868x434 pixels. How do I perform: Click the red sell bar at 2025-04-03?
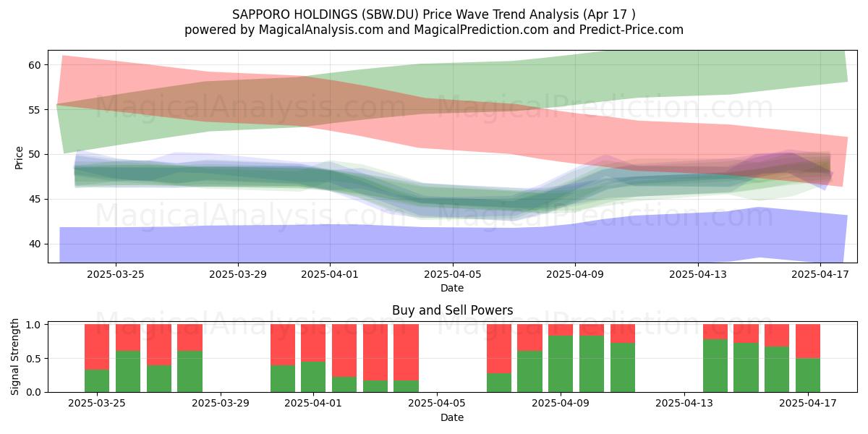pyautogui.click(x=375, y=352)
